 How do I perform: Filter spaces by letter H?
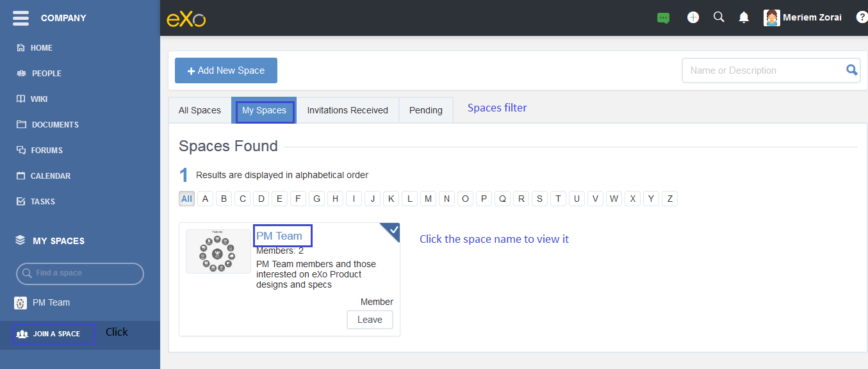pyautogui.click(x=335, y=199)
